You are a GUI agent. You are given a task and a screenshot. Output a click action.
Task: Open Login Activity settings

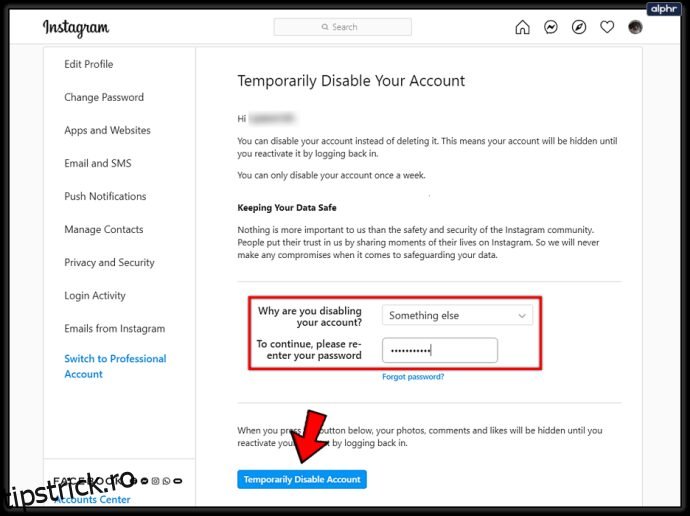(x=95, y=296)
